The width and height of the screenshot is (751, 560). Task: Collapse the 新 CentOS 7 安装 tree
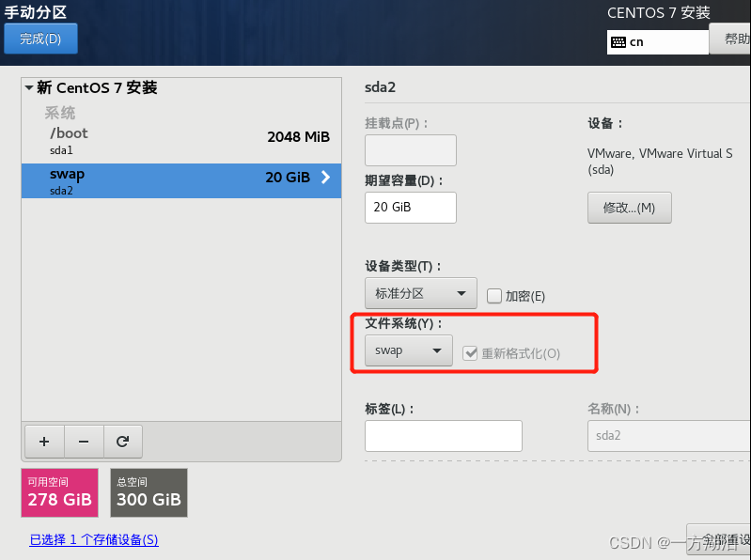pyautogui.click(x=29, y=87)
